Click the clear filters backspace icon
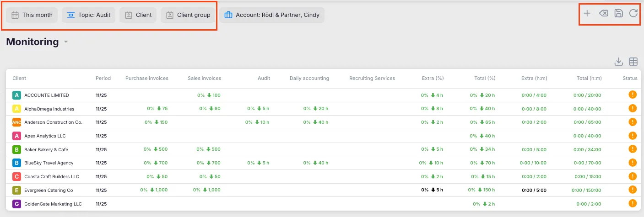 point(603,13)
